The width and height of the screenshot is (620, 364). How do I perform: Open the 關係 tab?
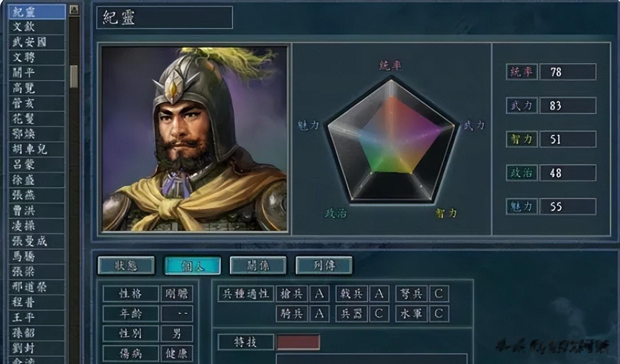click(x=258, y=265)
